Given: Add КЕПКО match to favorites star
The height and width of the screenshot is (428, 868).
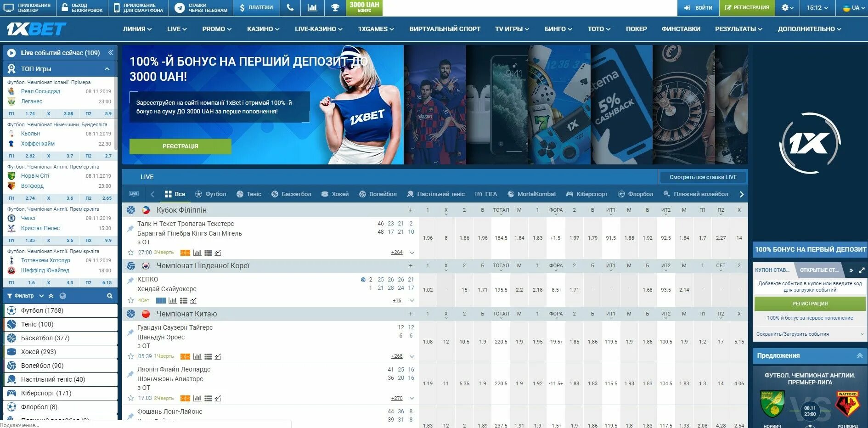Looking at the screenshot, I should pos(130,300).
